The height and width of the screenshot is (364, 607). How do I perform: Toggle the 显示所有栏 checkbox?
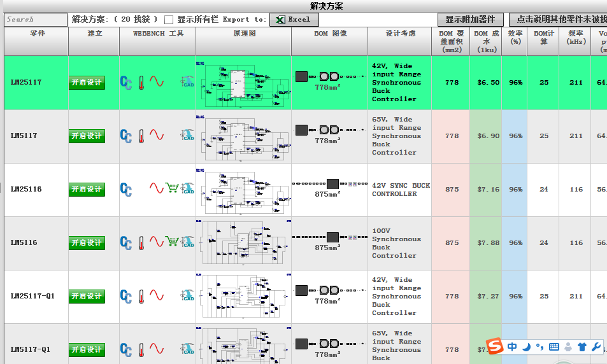click(x=168, y=20)
